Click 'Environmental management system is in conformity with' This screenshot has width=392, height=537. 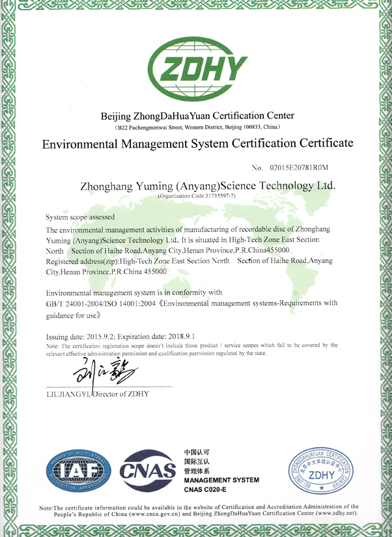134,293
